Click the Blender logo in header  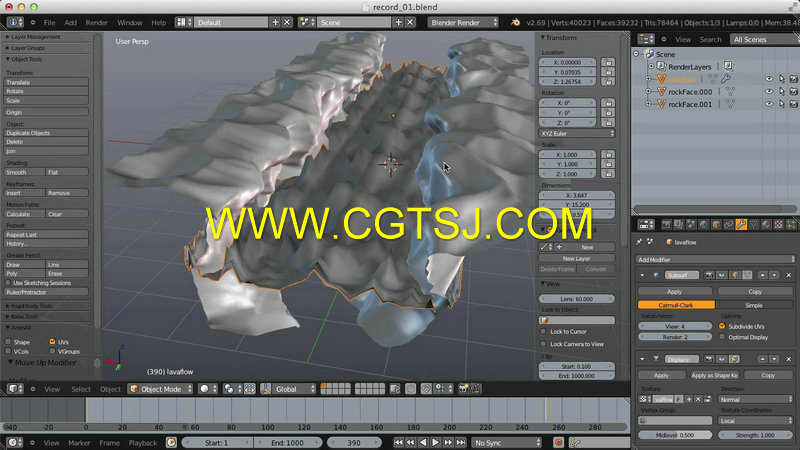click(x=515, y=22)
